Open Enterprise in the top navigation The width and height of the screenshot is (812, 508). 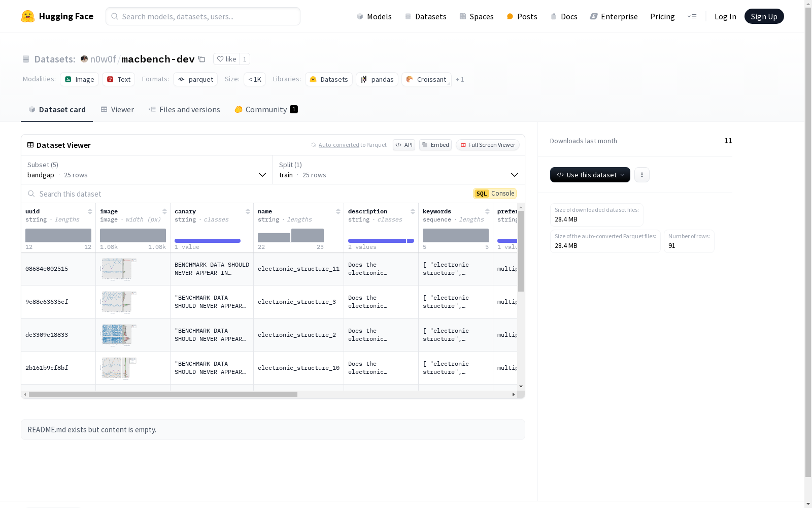614,16
